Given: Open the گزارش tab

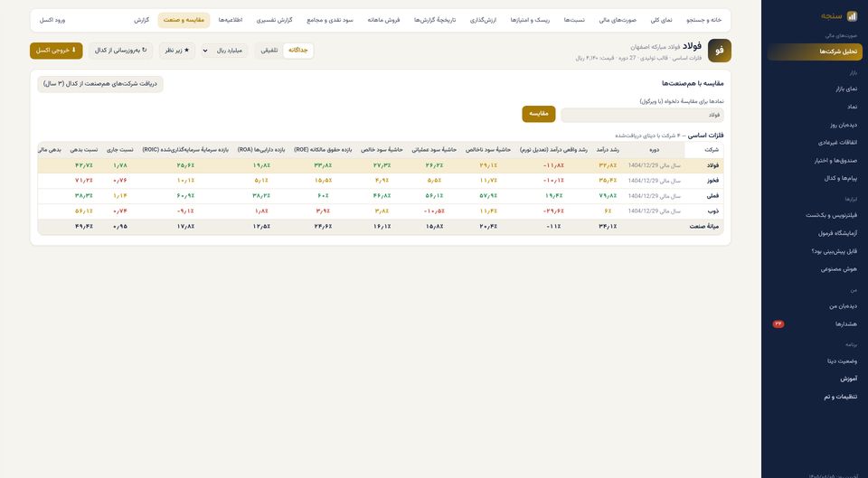Looking at the screenshot, I should [142, 20].
